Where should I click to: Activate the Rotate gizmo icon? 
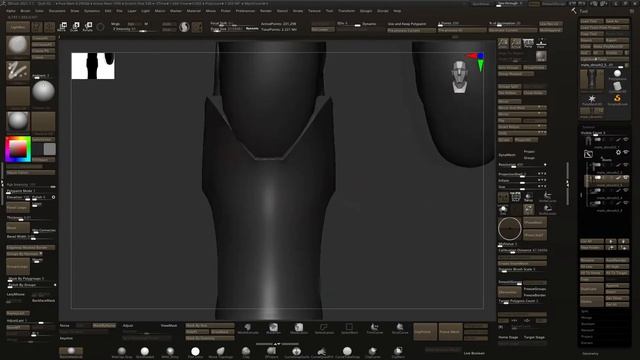(x=87, y=27)
